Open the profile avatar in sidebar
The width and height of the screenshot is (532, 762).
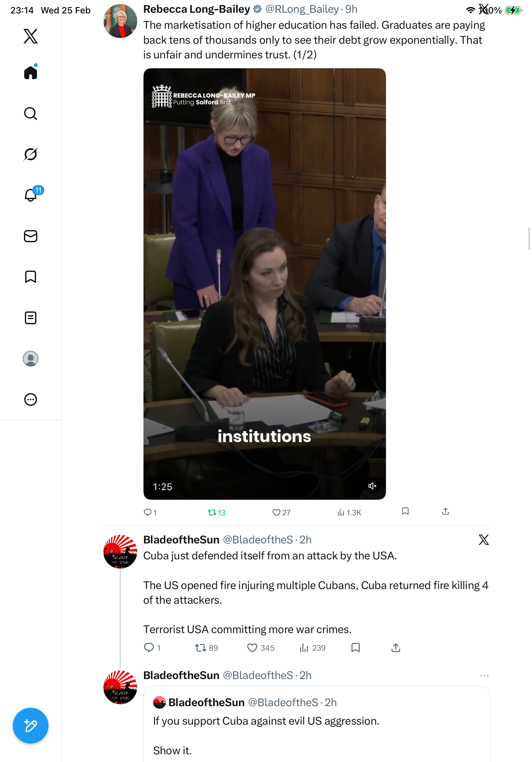(31, 359)
